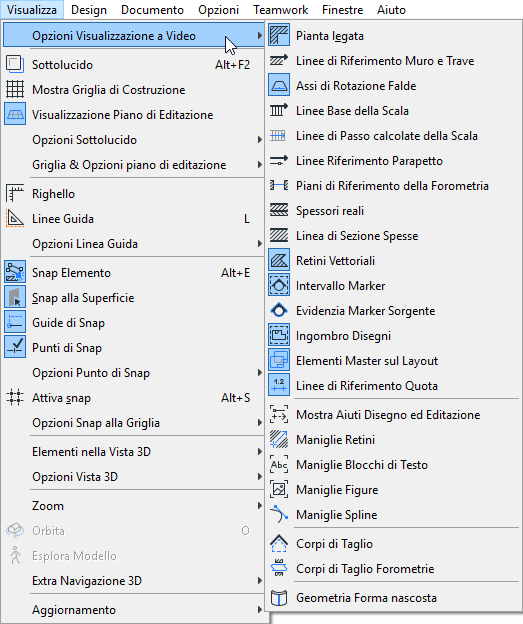The image size is (523, 624).
Task: Expand the Zoom submenu
Action: pyautogui.click(x=134, y=506)
